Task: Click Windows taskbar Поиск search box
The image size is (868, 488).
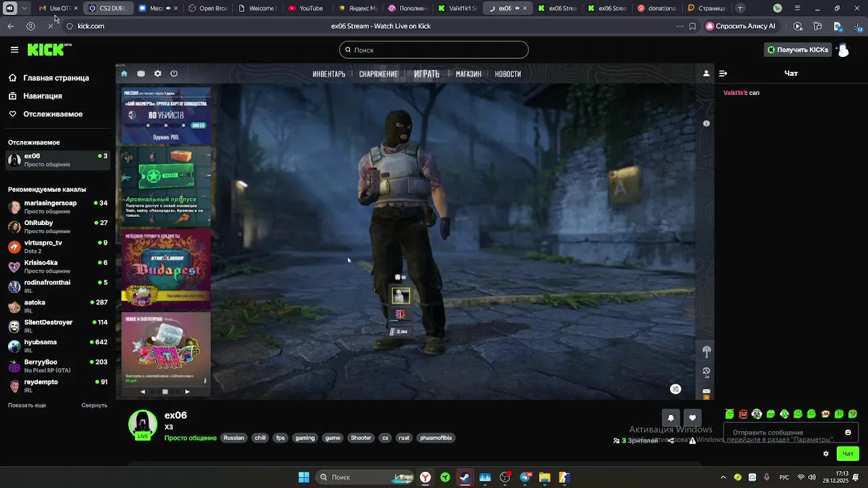Action: [366, 477]
